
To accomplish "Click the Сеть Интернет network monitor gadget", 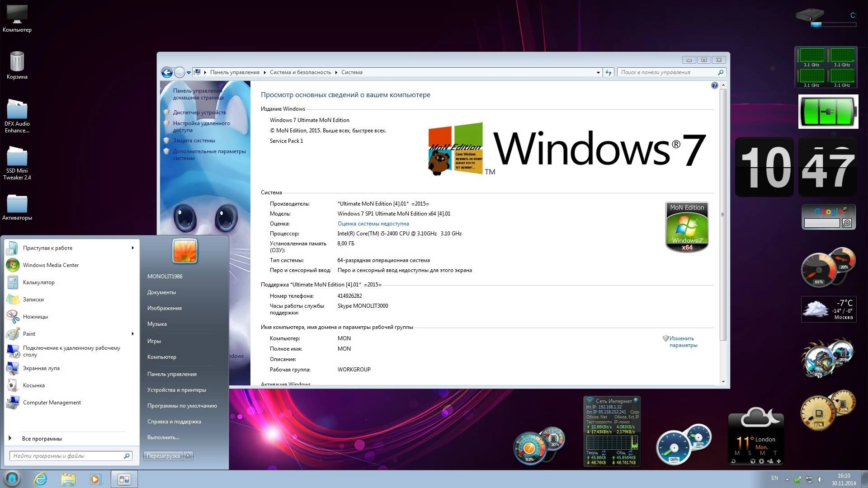I will coord(612,432).
